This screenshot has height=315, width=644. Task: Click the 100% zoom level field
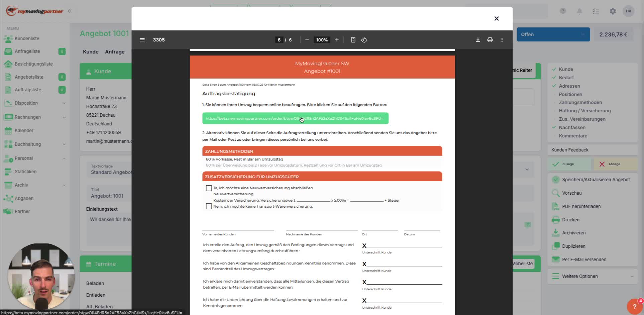pyautogui.click(x=322, y=40)
